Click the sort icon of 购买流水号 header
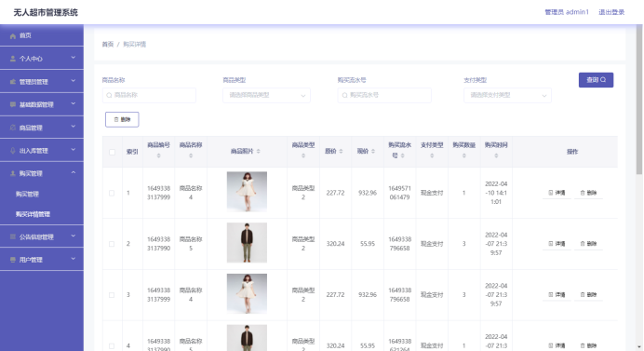Image resolution: width=644 pixels, height=351 pixels. [x=402, y=155]
